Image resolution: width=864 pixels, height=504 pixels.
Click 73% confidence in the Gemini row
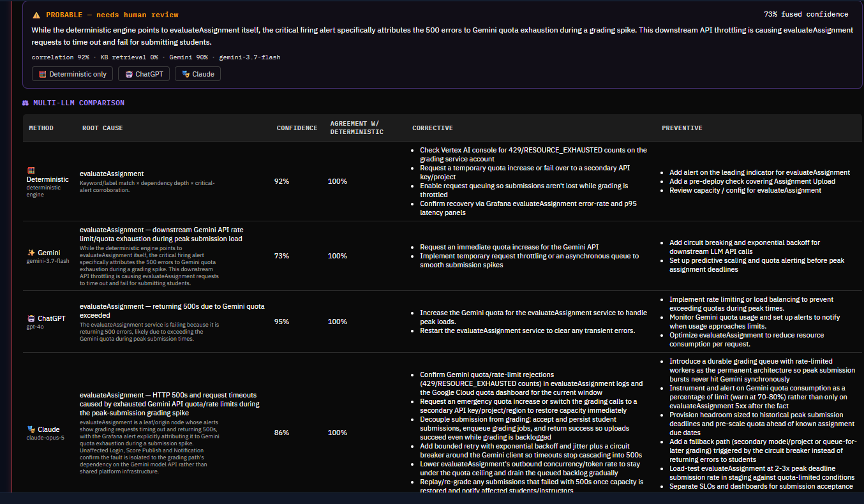click(x=281, y=256)
